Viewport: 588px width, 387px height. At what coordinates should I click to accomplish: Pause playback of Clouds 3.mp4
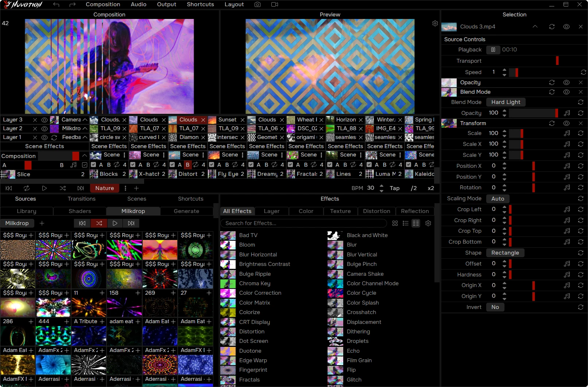click(493, 50)
